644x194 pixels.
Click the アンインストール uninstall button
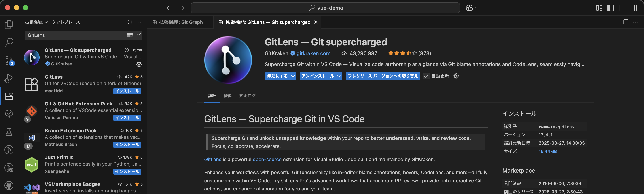click(318, 76)
